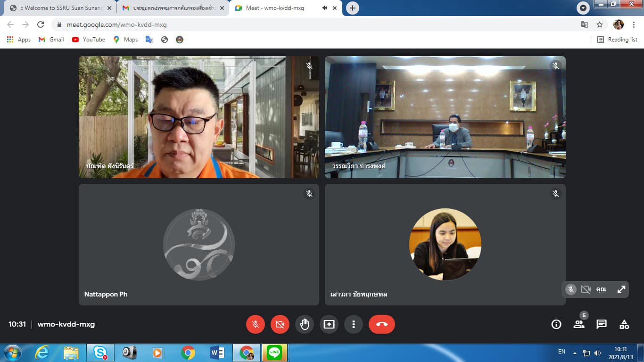The height and width of the screenshot is (362, 644).
Task: Switch to the SSRU Suan Sunandha tab
Action: point(59,8)
